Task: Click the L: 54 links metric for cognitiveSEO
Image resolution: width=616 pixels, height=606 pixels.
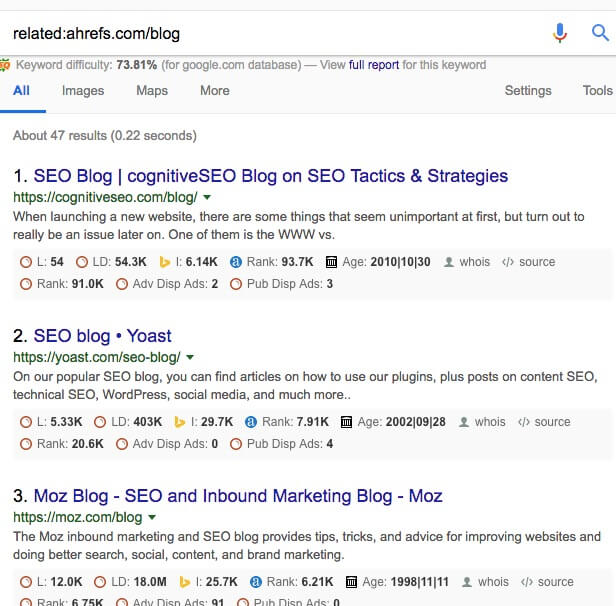Action: point(42,262)
